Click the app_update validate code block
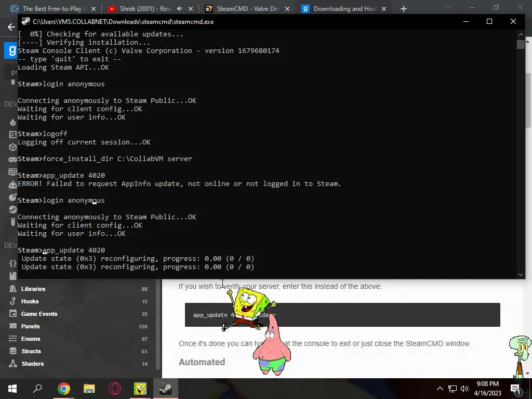Viewport: 532px width, 399px height. (342, 314)
